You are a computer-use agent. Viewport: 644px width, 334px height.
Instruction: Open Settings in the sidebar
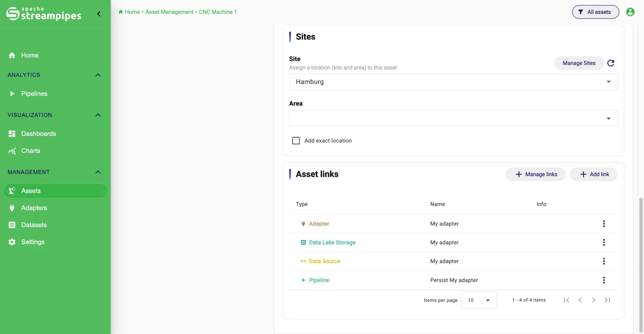pos(55,242)
